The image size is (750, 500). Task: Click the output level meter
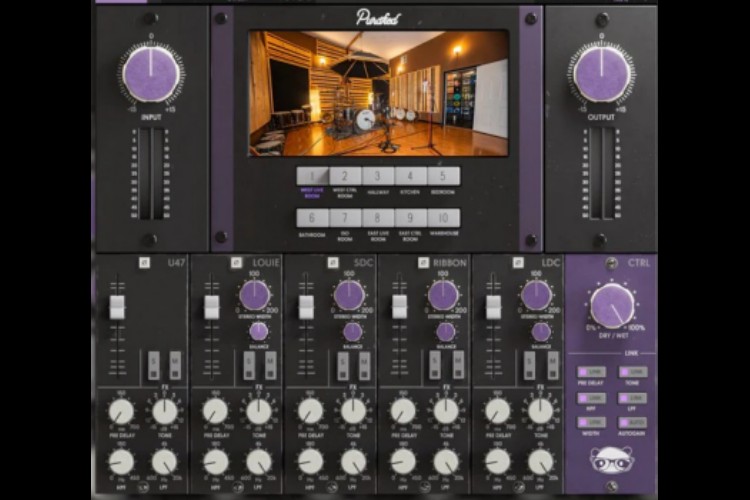tap(601, 174)
